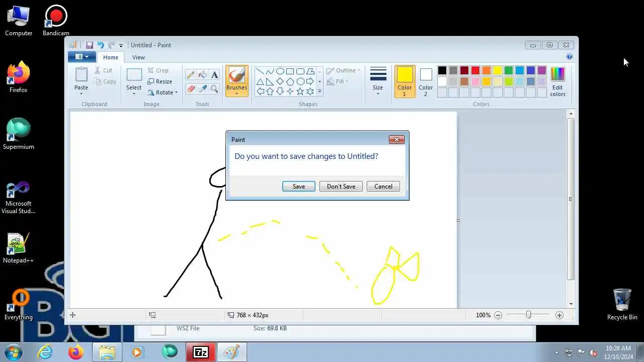The image size is (644, 362).
Task: Open the 7-Zip taskbar button
Action: tap(201, 352)
